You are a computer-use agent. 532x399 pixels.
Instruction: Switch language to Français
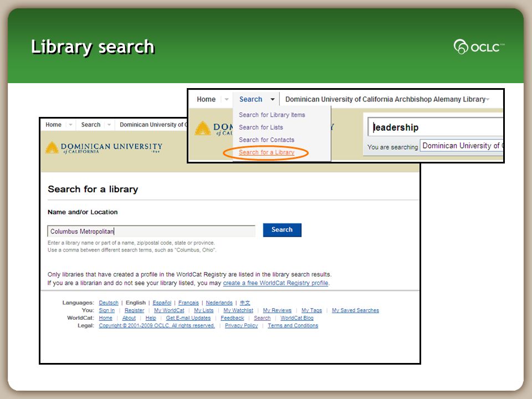[188, 303]
